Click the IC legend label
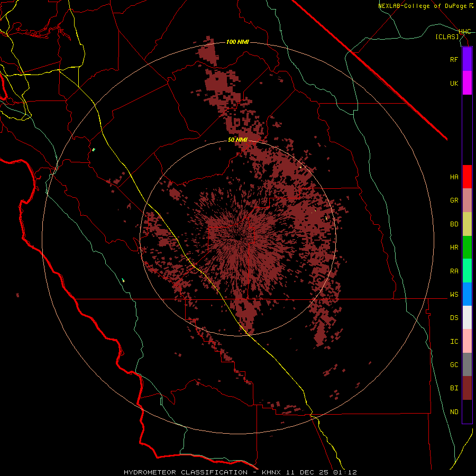 [454, 341]
